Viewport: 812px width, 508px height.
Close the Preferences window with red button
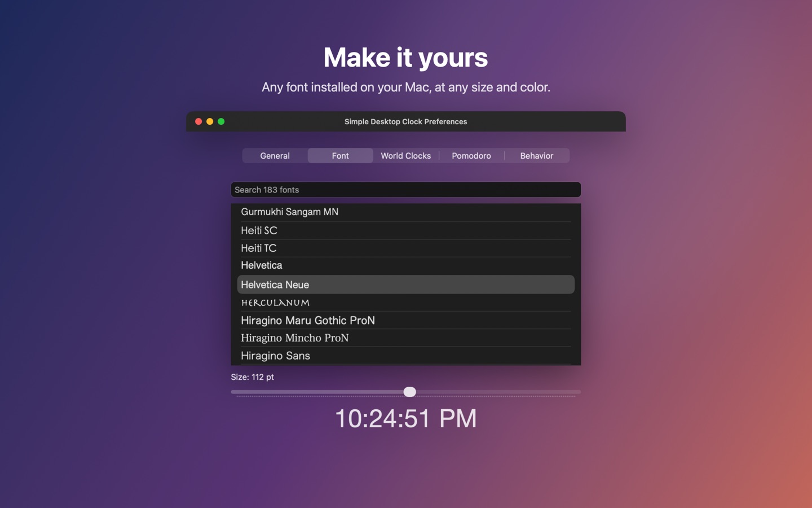click(198, 121)
